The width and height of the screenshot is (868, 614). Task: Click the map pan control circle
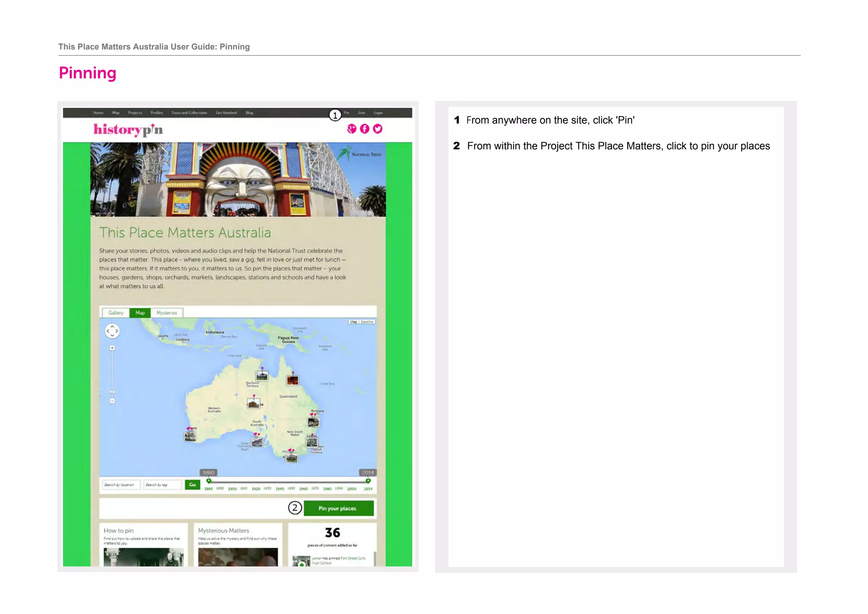112,331
